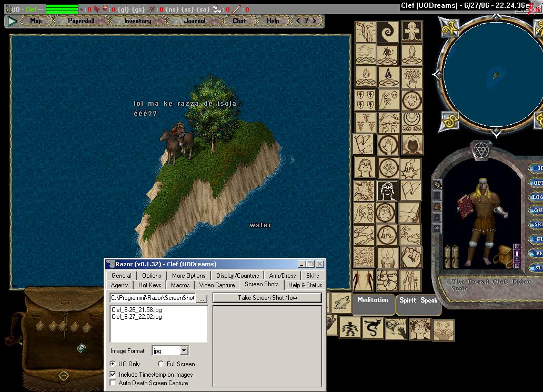Click the browse button beside the screenshot path

(x=202, y=298)
